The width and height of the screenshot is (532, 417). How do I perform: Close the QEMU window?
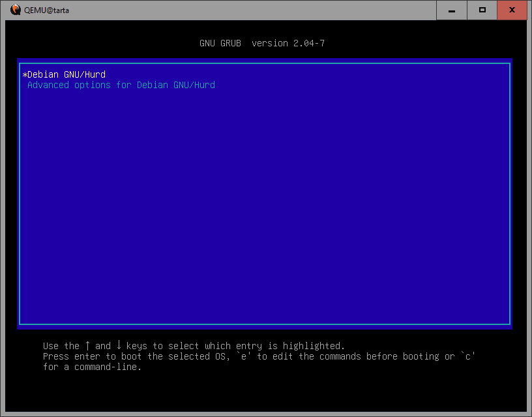[511, 10]
